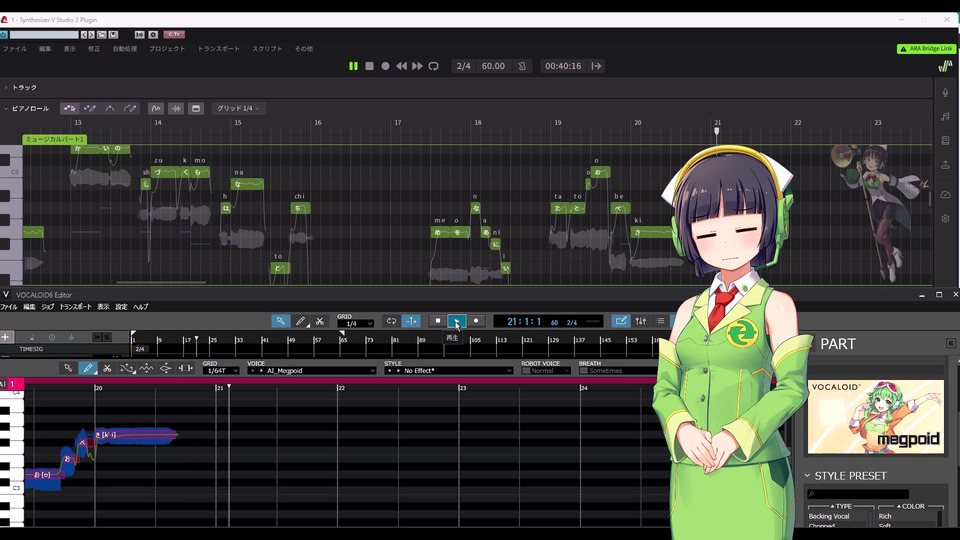The image size is (960, 540).
Task: Open the グリッド 1/4 dropdown
Action: coord(238,108)
